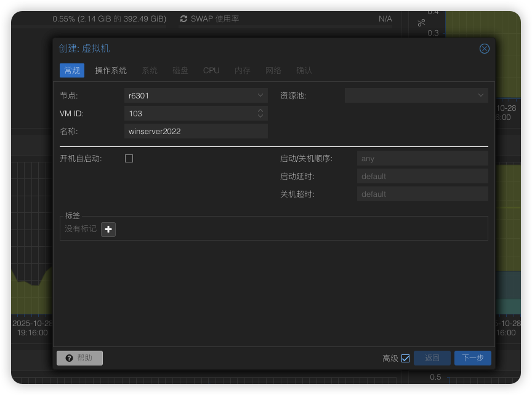532x395 pixels.
Task: Click the help question mark button
Action: pos(79,358)
